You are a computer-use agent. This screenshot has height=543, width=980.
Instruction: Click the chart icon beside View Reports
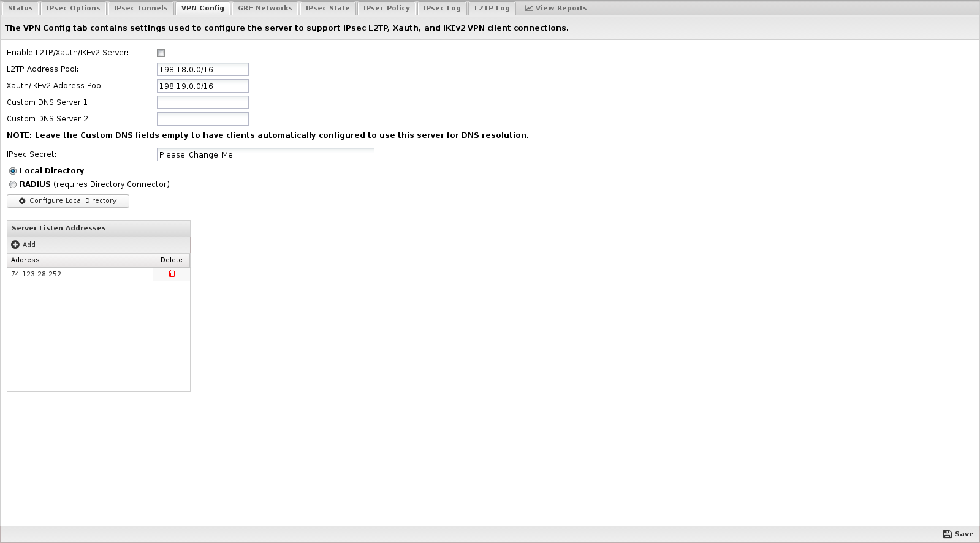coord(528,8)
